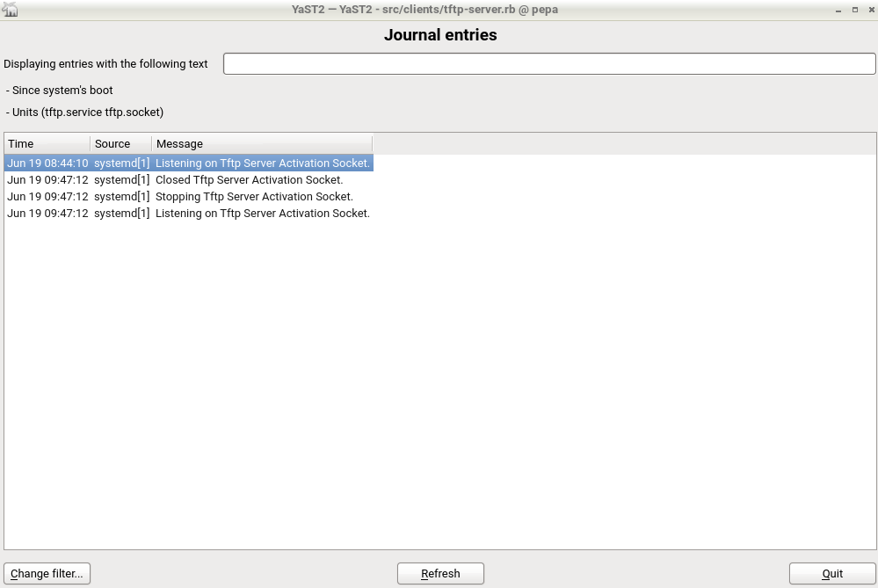Click the Since system's boot filter label
This screenshot has width=878, height=588.
pyautogui.click(x=60, y=91)
